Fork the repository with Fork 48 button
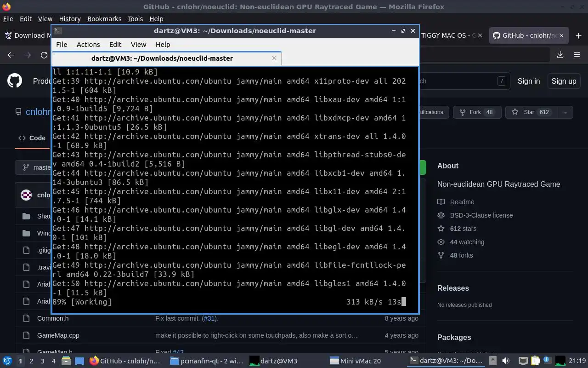588x368 pixels. (x=477, y=112)
